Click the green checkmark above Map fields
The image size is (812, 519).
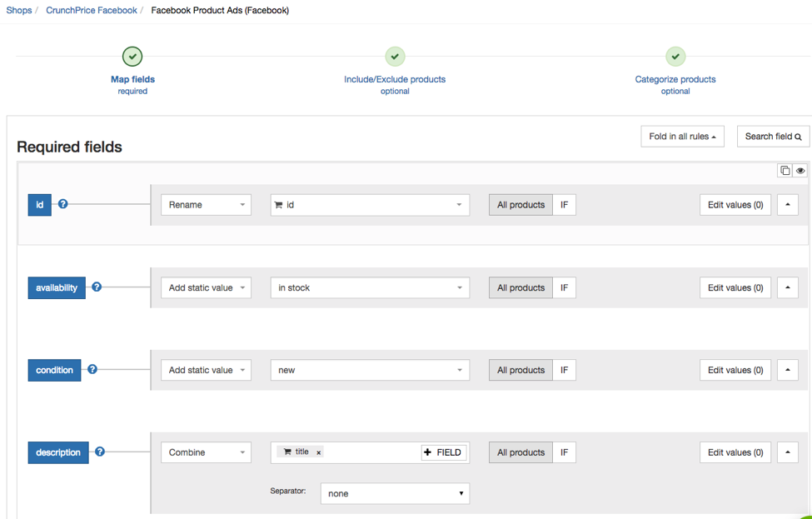click(x=132, y=56)
